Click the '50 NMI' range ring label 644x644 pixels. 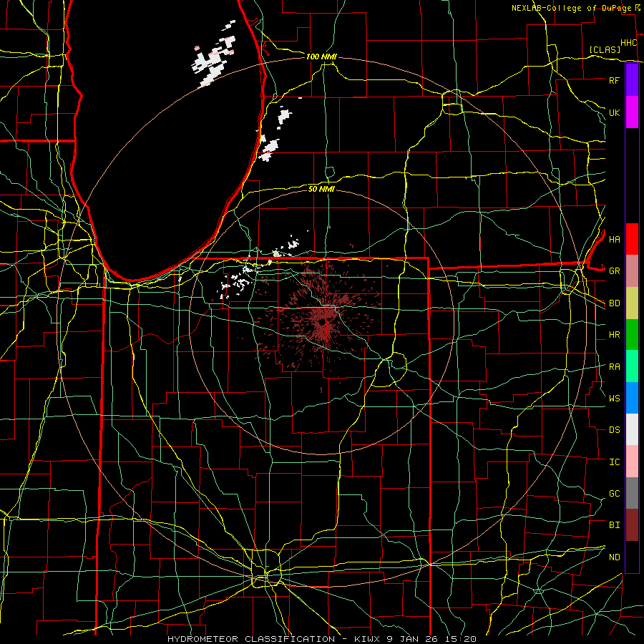point(321,189)
